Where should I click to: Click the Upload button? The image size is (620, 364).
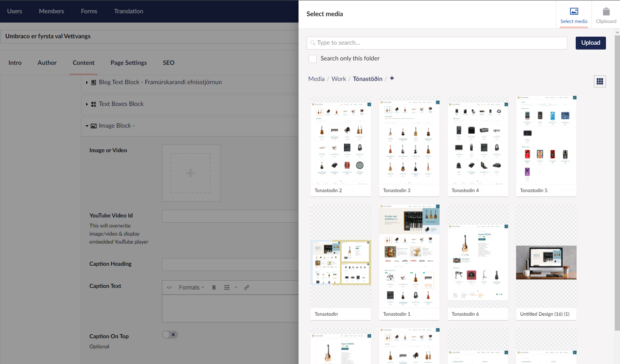click(590, 43)
